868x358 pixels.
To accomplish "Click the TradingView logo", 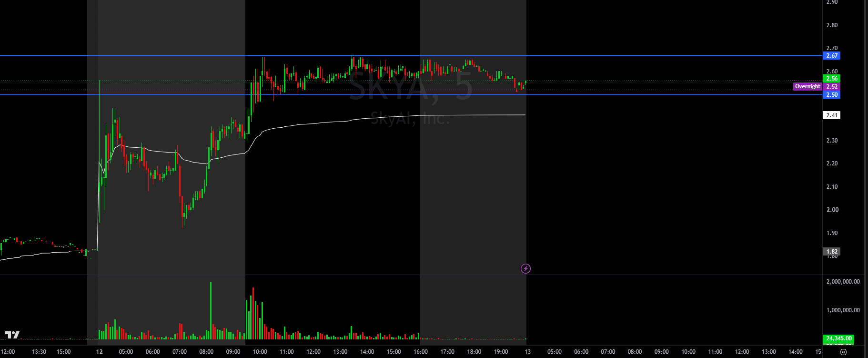I will click(x=12, y=335).
